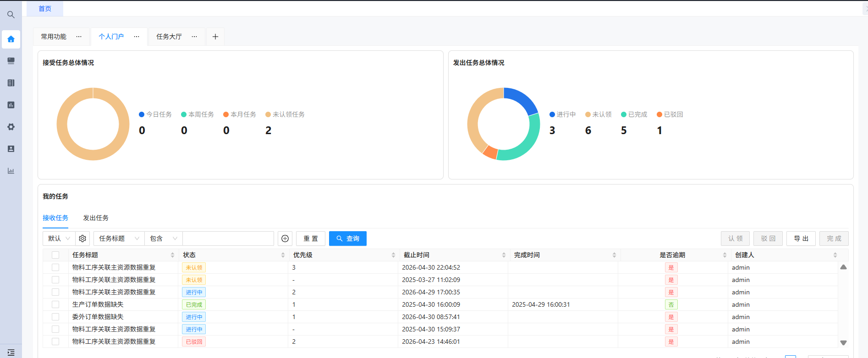Viewport: 868px width, 358px height.
Task: Tick the select-all checkbox in table header
Action: (55, 255)
